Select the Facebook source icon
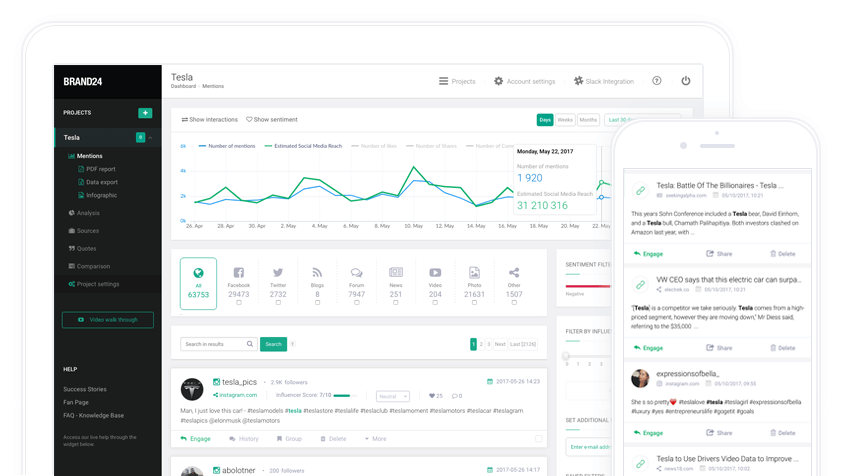The height and width of the screenshot is (476, 842). [x=238, y=273]
